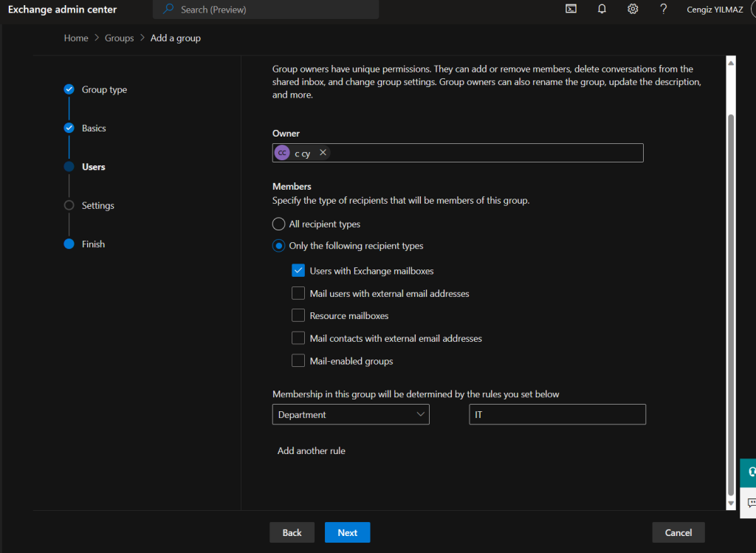The height and width of the screenshot is (553, 756).
Task: Click Add another rule
Action: pos(311,451)
